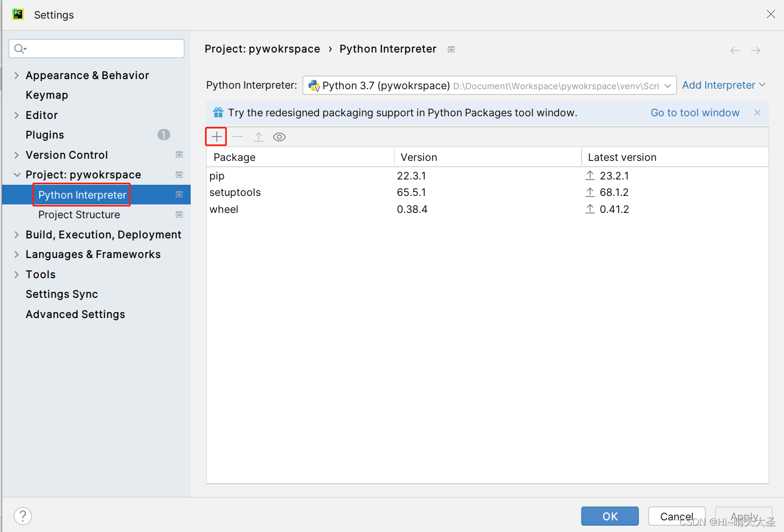The height and width of the screenshot is (532, 784).
Task: Click the minus icon to uninstall package
Action: coord(237,137)
